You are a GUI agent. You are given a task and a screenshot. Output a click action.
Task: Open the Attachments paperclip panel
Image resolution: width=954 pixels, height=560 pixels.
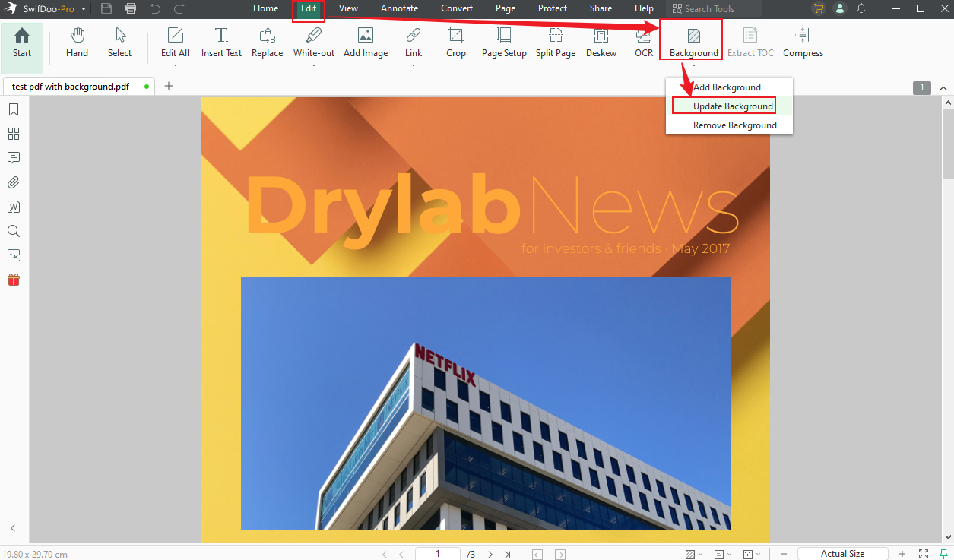click(x=14, y=182)
